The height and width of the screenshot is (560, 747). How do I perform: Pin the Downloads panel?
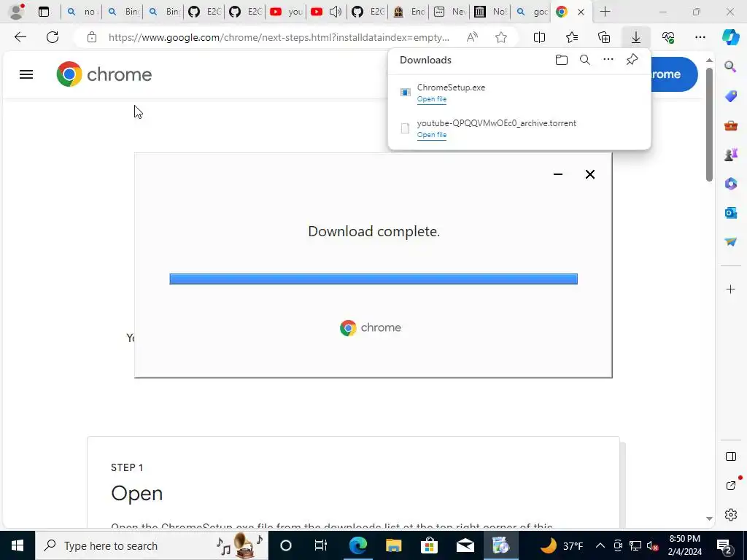pos(632,60)
